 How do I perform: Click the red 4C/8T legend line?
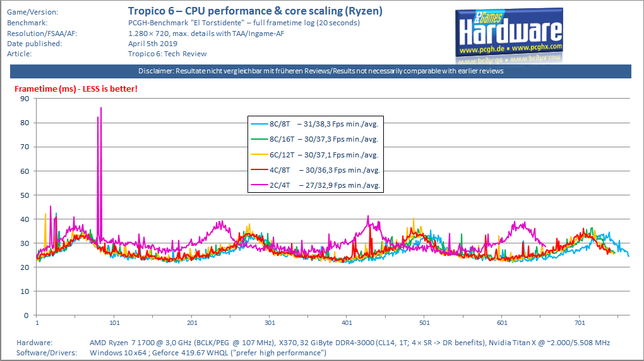point(259,170)
